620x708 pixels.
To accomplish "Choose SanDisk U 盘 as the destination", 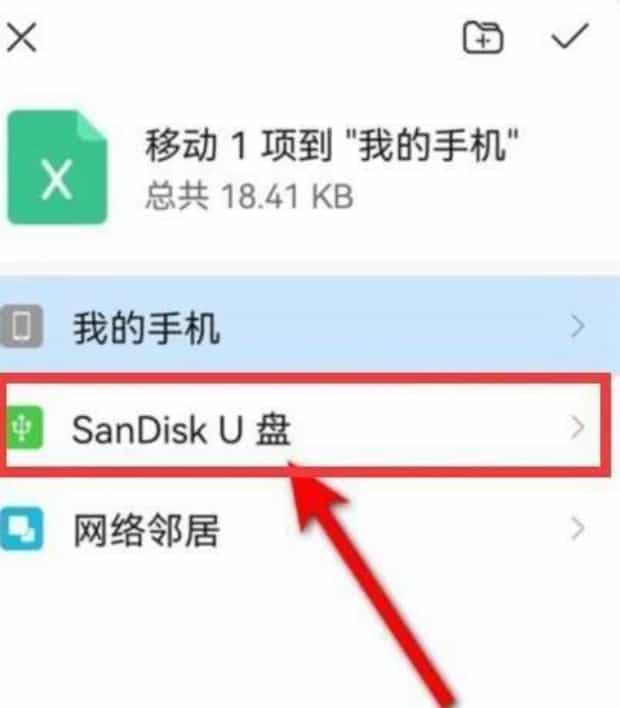I will [x=181, y=429].
